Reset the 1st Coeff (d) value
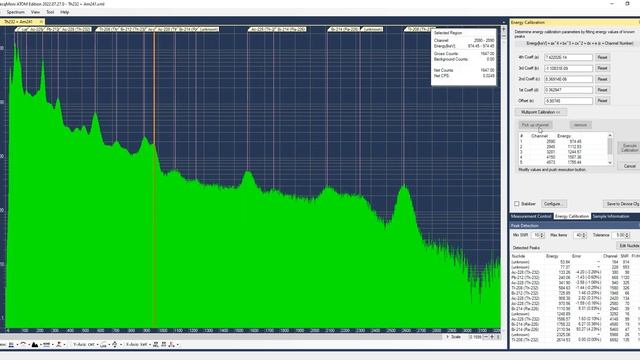Image resolution: width=640 pixels, height=360 pixels. pos(602,90)
